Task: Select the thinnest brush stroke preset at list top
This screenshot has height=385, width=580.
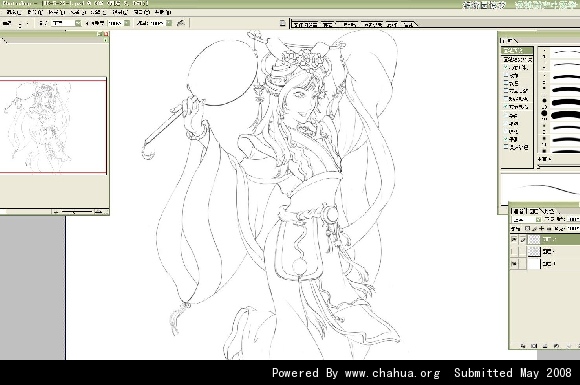Action: point(559,53)
